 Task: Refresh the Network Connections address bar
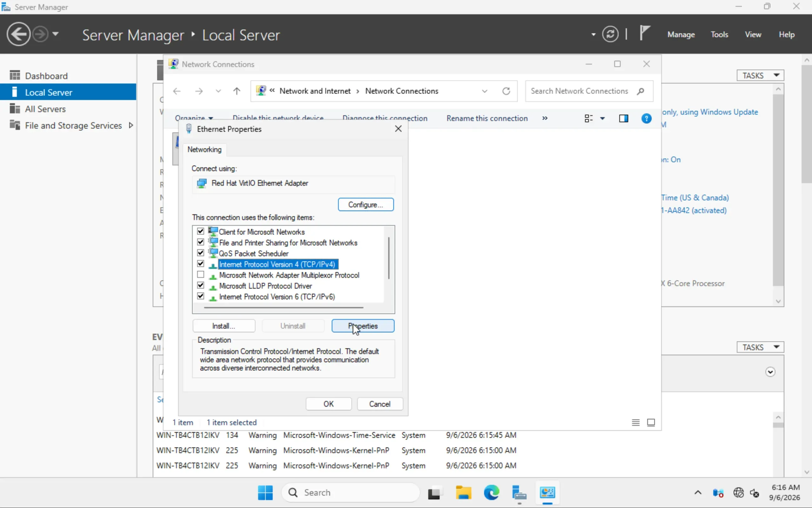click(x=506, y=91)
